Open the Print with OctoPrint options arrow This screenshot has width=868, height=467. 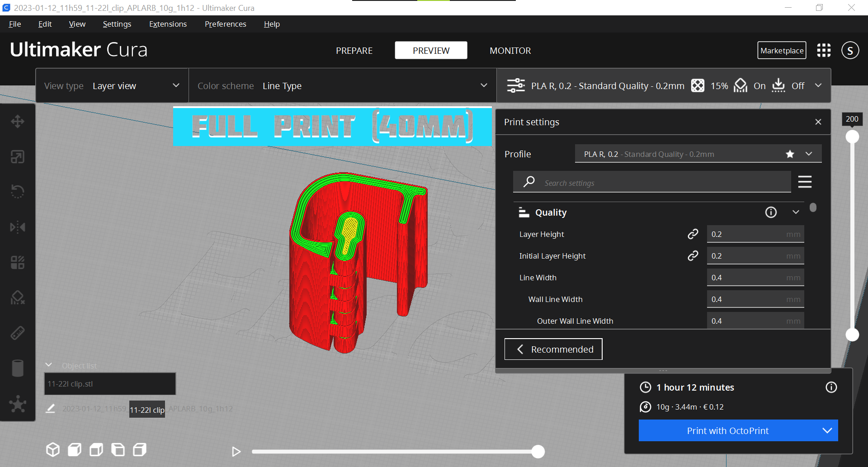tap(827, 430)
